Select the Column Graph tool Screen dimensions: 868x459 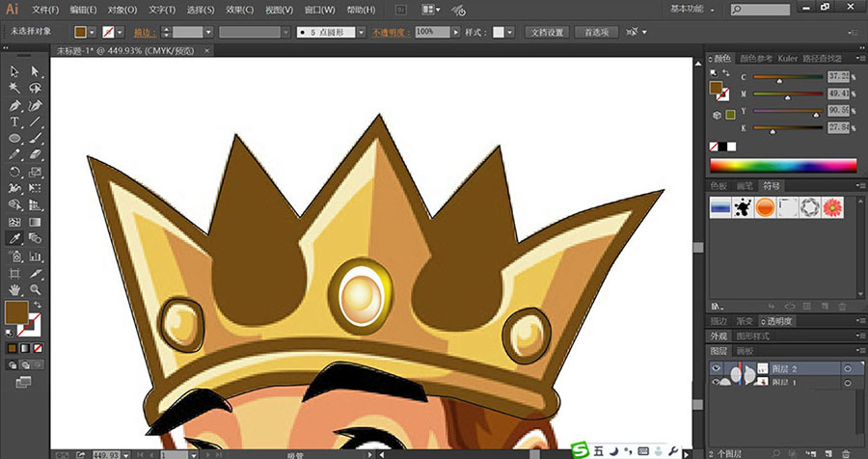36,256
